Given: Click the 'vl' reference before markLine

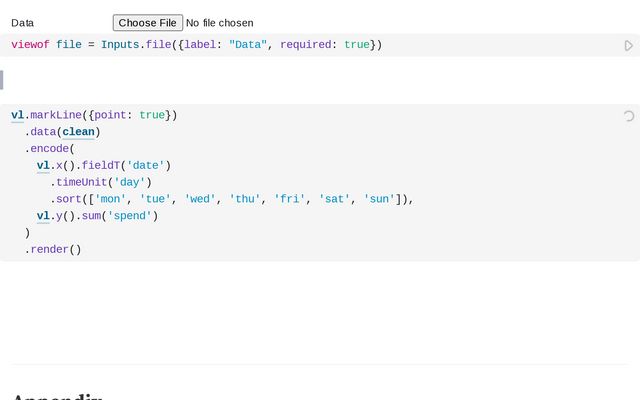Looking at the screenshot, I should [18, 115].
